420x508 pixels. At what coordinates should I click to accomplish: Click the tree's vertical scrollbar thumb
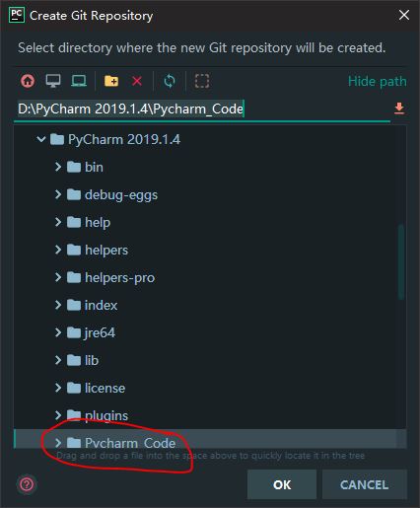[x=401, y=262]
